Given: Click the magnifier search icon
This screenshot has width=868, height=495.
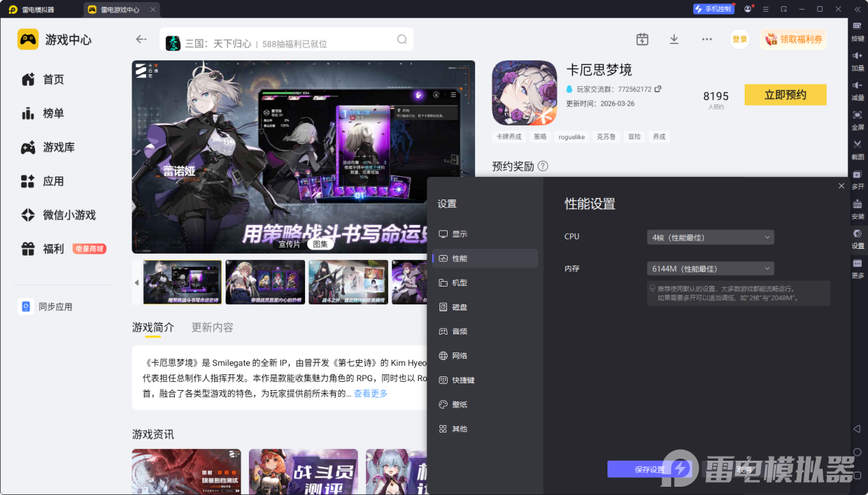Looking at the screenshot, I should 402,39.
